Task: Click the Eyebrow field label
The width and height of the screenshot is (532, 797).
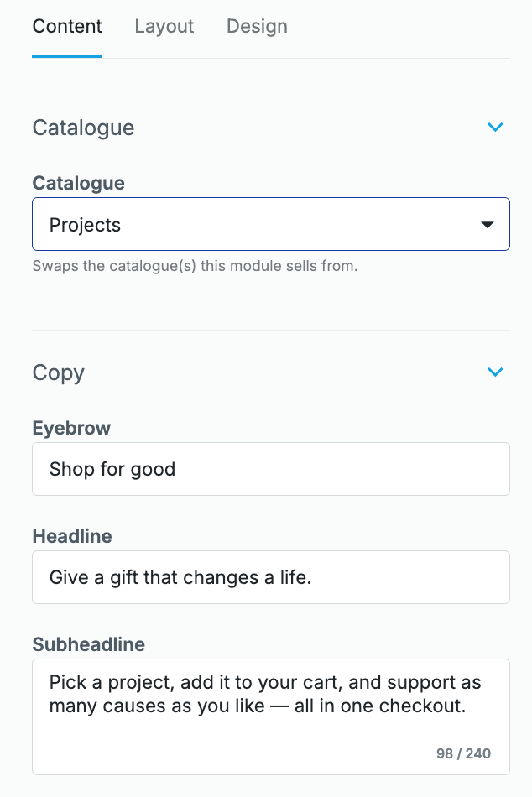Action: point(71,428)
